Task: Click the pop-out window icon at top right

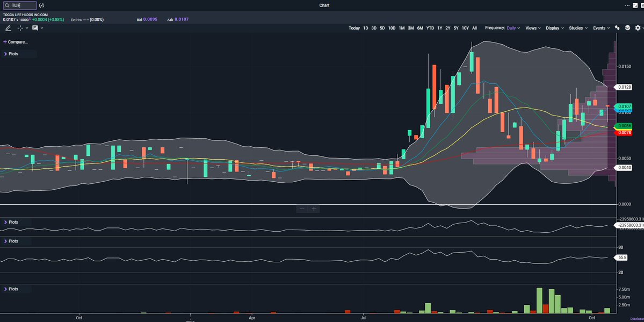Action: (x=635, y=5)
